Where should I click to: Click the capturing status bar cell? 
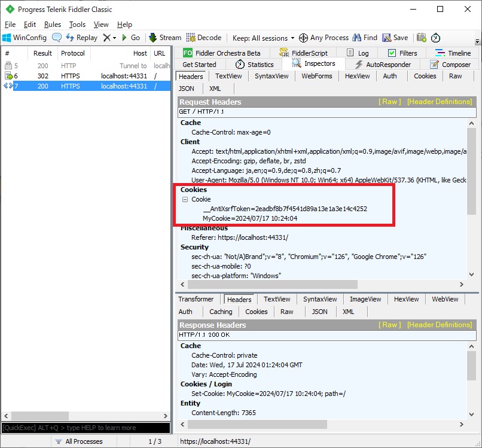(x=26, y=441)
